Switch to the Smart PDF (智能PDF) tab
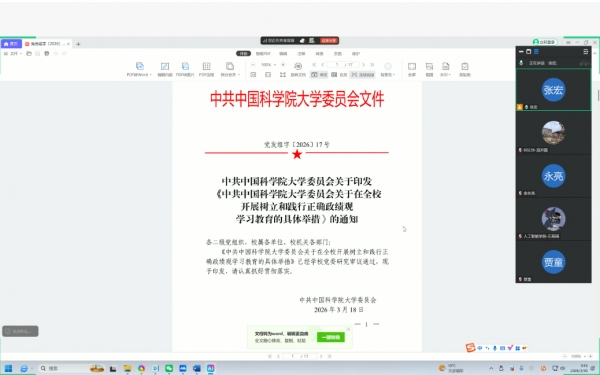Screen dimensions: 600x375 click(263, 54)
